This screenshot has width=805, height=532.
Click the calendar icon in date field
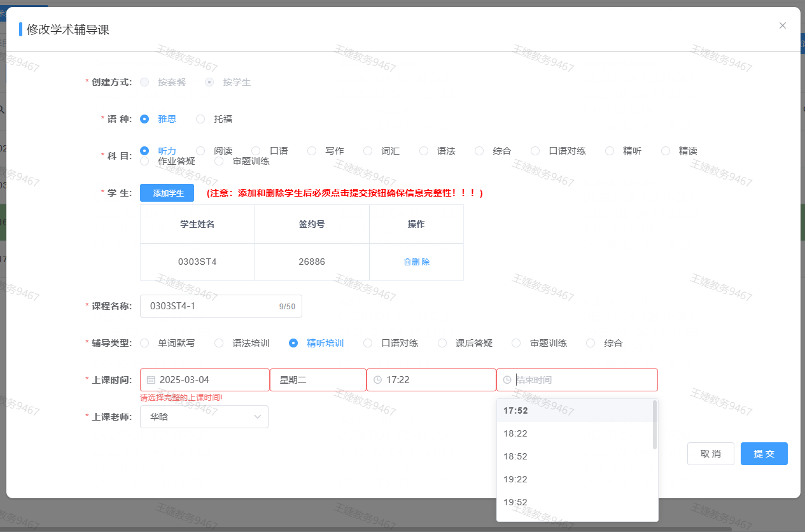coord(151,380)
